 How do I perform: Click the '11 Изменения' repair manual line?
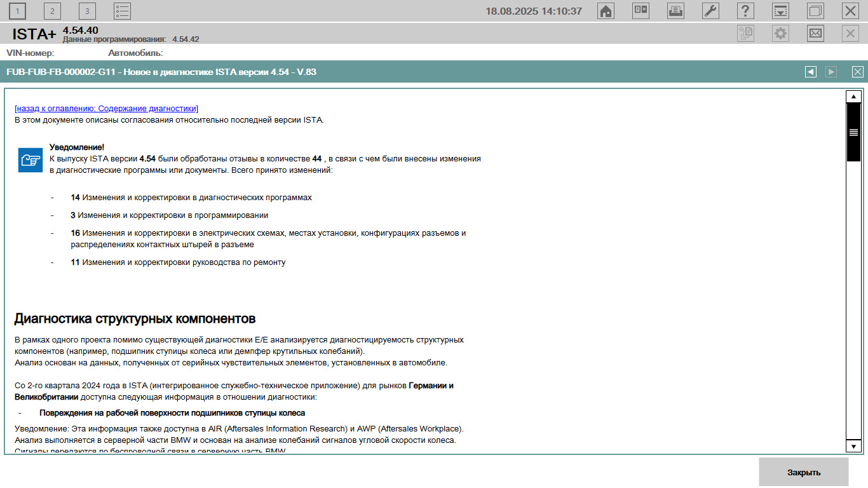point(178,262)
